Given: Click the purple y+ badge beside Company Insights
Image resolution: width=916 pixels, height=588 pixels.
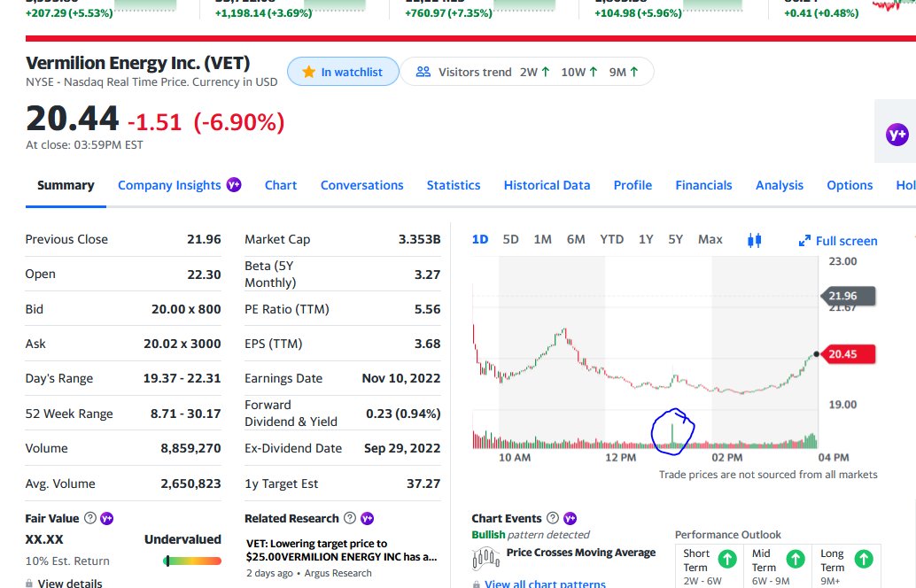Looking at the screenshot, I should coord(234,184).
